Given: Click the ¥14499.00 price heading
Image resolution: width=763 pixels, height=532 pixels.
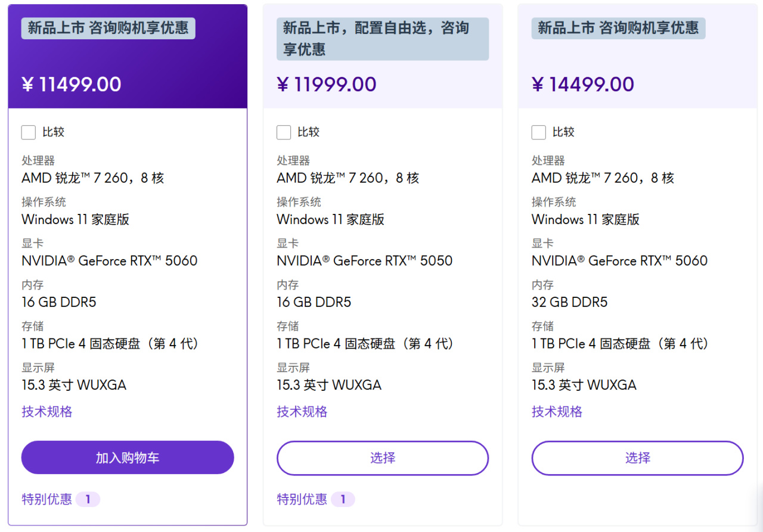Looking at the screenshot, I should tap(583, 84).
